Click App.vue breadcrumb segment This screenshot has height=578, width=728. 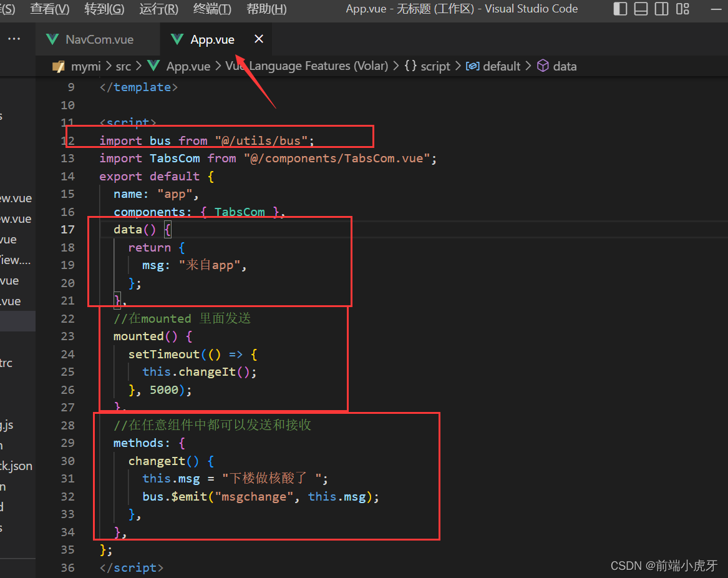pyautogui.click(x=188, y=66)
